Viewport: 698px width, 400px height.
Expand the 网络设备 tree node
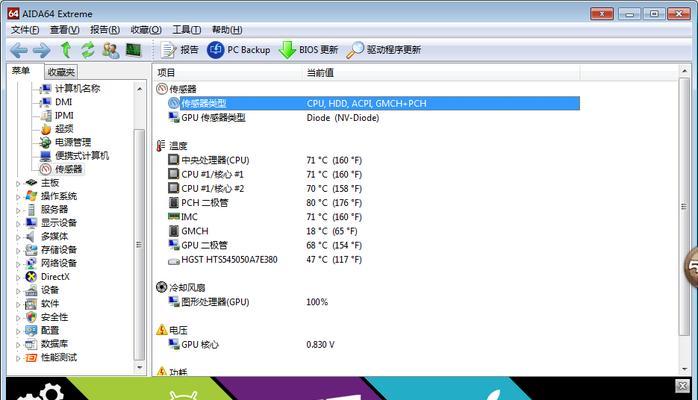(18, 264)
